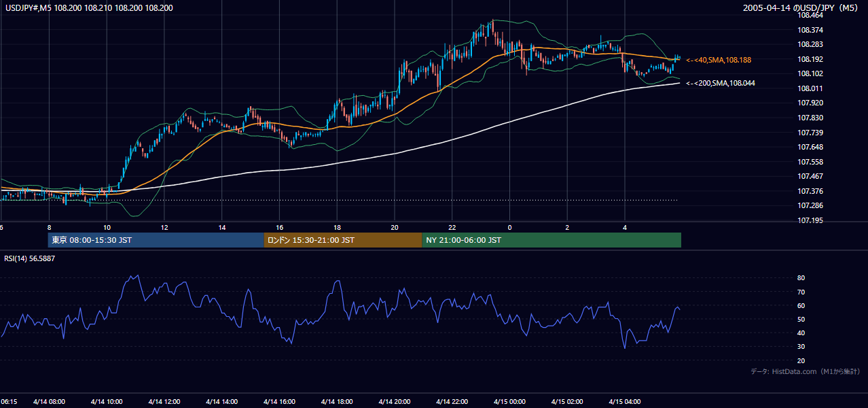Click the 4/14 12:00 bottom date label
This screenshot has height=408, width=868.
point(164,402)
